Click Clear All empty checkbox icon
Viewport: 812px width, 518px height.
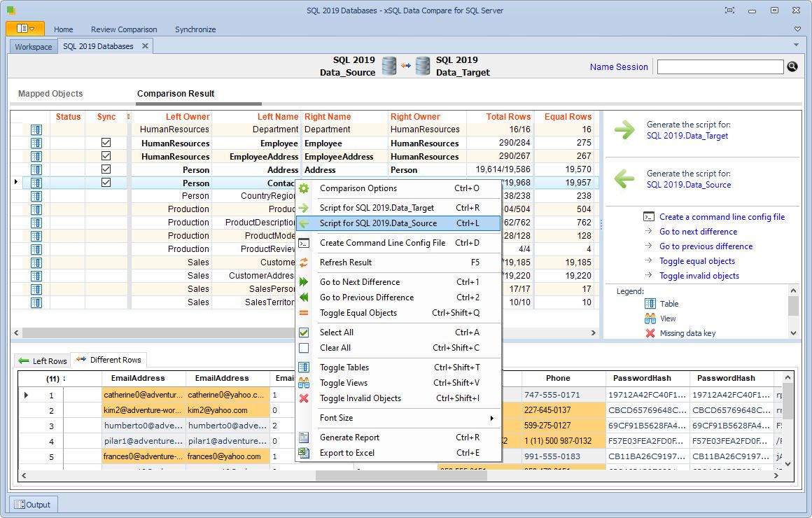304,348
